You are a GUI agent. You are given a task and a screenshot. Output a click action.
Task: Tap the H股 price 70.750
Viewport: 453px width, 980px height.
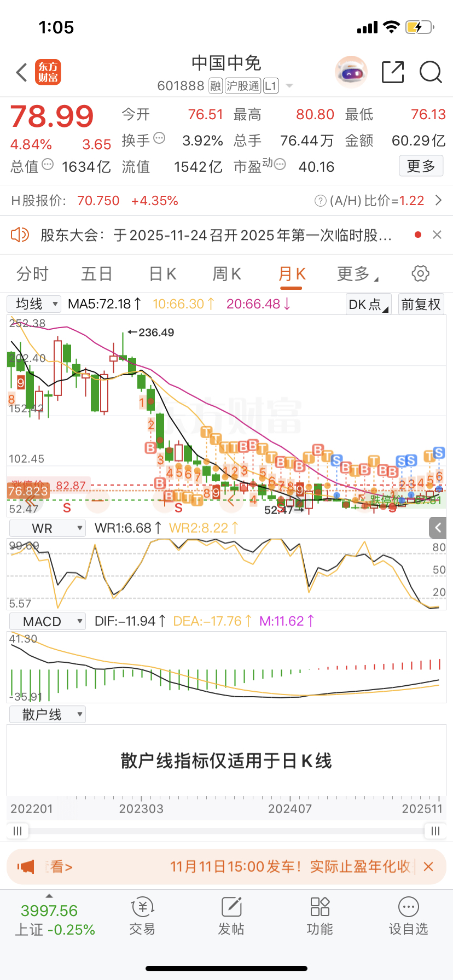coord(98,201)
